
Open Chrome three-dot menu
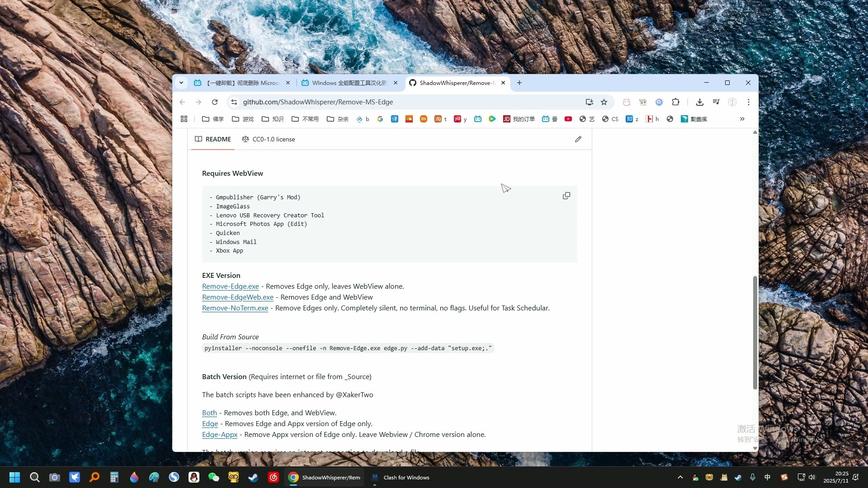pyautogui.click(x=749, y=102)
